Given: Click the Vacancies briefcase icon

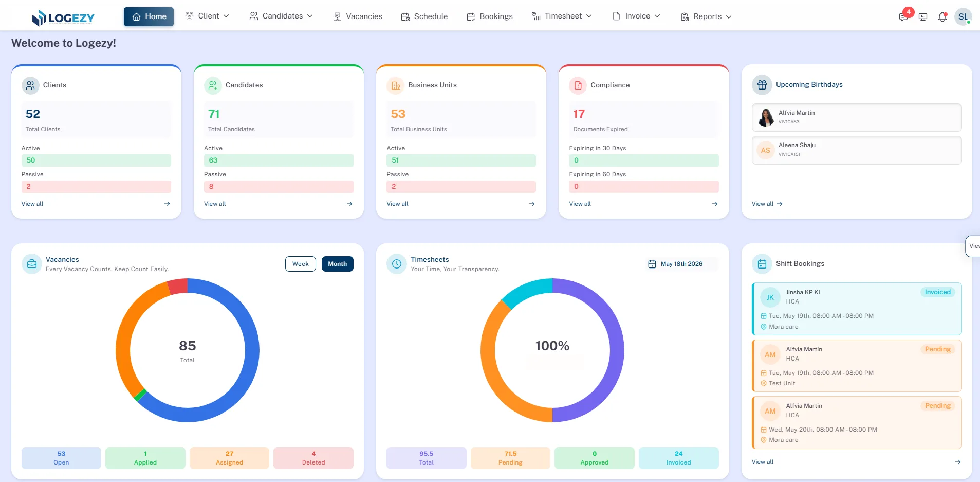Looking at the screenshot, I should 32,264.
